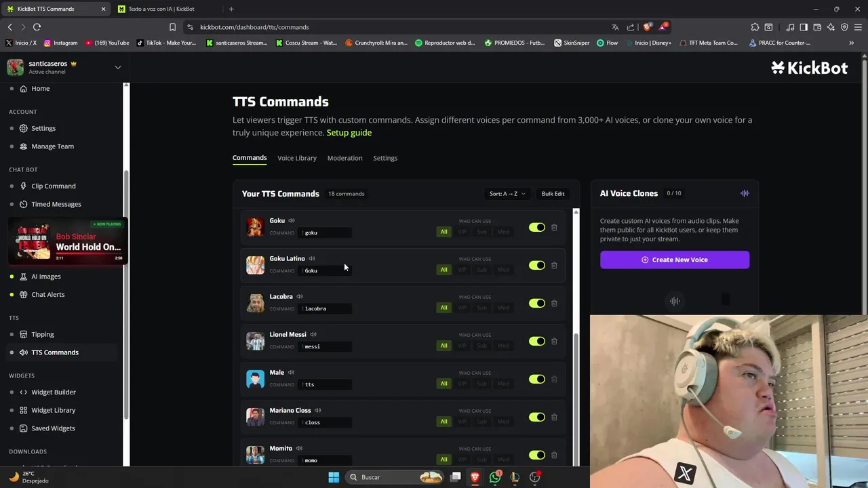The image size is (868, 488).
Task: Disable the Lacobra command toggle
Action: [537, 303]
